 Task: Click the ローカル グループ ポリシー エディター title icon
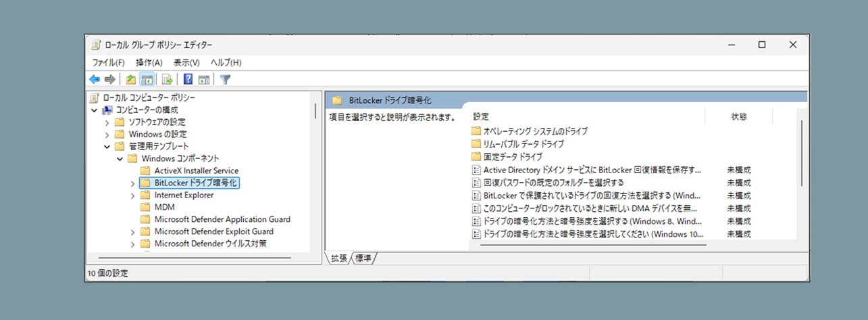pyautogui.click(x=96, y=45)
